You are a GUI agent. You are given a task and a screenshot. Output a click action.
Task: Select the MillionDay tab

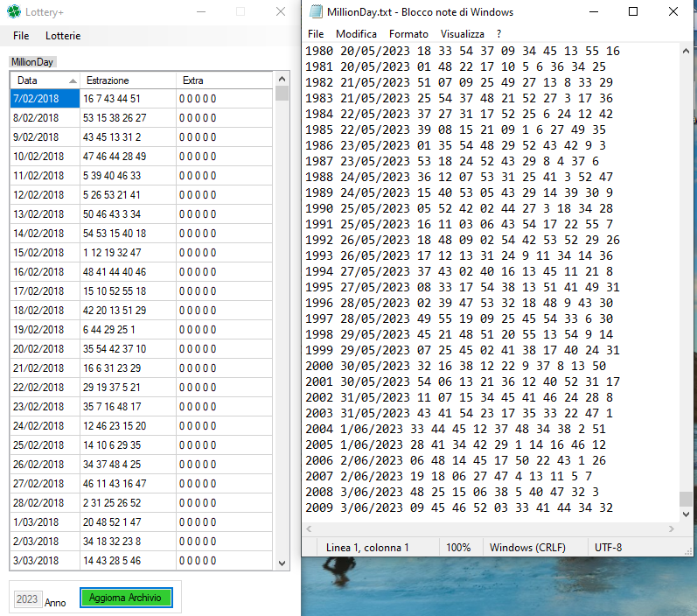32,62
